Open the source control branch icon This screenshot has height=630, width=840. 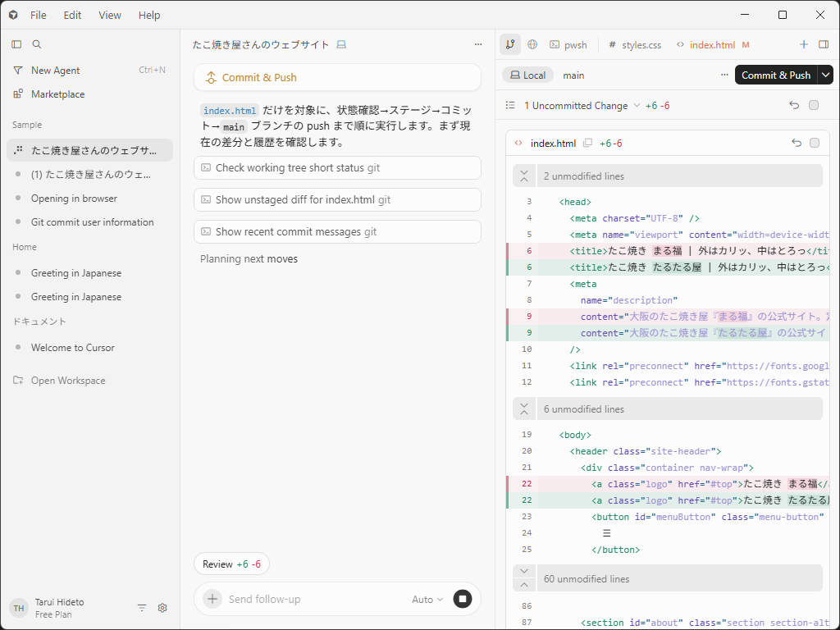[509, 44]
